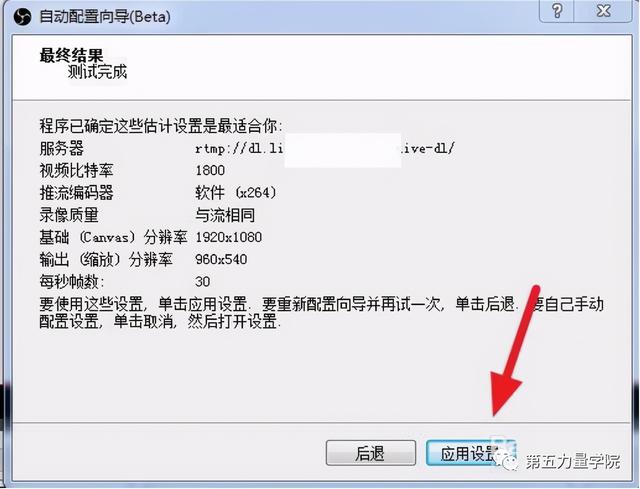Go back with the 后退 button
Image resolution: width=640 pixels, height=489 pixels.
371,453
